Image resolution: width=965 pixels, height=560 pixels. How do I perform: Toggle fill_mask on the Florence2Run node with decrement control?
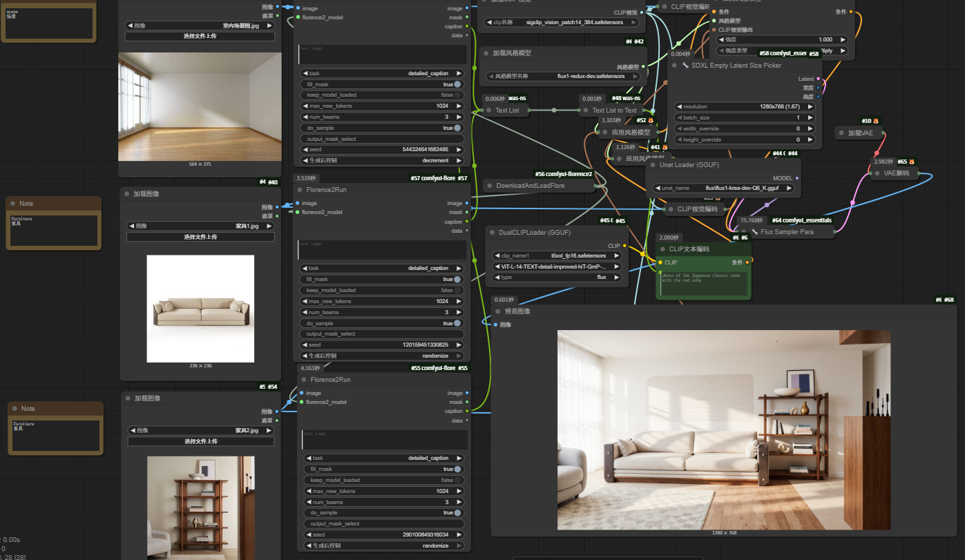383,84
